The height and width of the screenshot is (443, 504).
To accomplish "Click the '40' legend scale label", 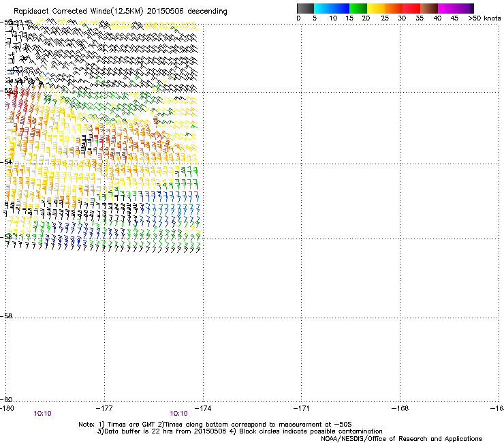I will click(x=437, y=18).
